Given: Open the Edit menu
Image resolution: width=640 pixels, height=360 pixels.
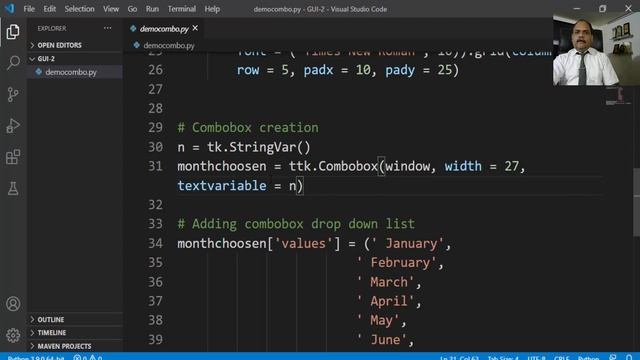Looking at the screenshot, I should (x=49, y=9).
